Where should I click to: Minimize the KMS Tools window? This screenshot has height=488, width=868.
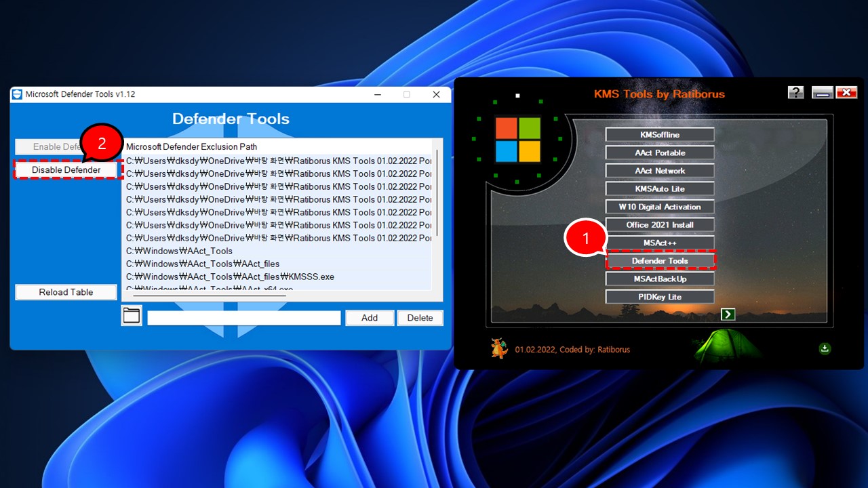point(823,93)
